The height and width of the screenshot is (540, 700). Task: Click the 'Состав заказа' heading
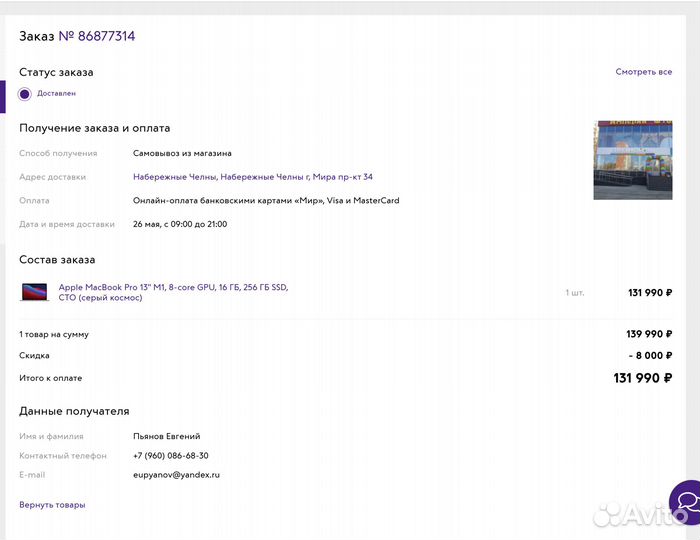[x=57, y=260]
